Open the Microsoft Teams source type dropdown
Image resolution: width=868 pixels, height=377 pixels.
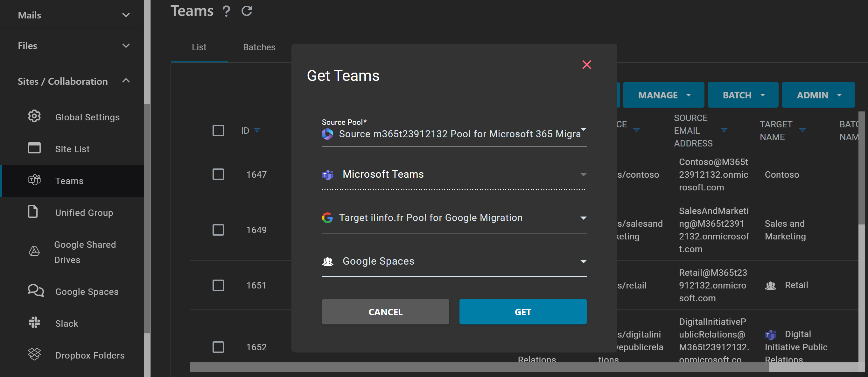click(454, 174)
